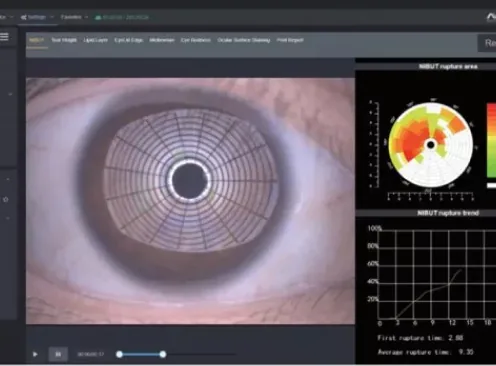496x366 pixels.
Task: Go to the Eyelid Edge tab
Action: (x=129, y=40)
